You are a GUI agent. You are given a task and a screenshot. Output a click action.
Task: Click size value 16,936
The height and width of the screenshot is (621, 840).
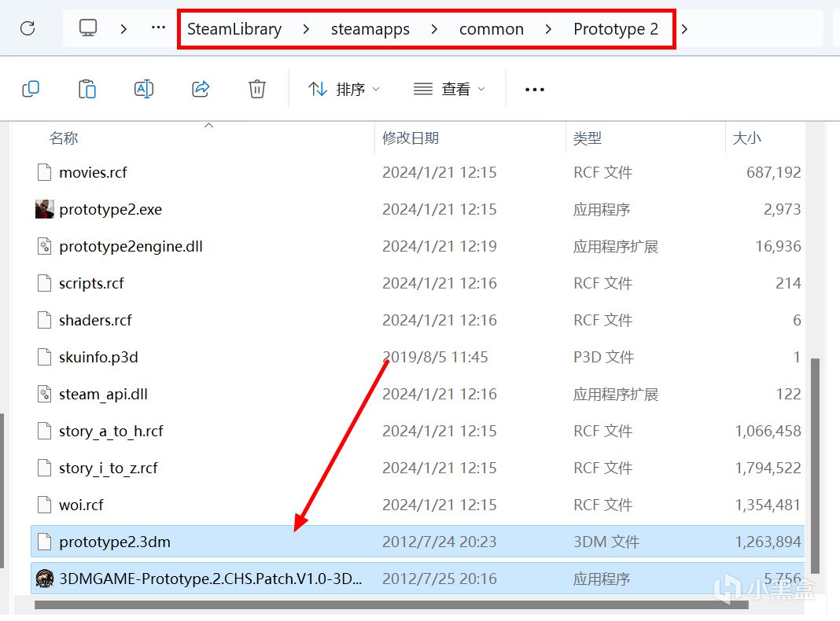click(779, 246)
